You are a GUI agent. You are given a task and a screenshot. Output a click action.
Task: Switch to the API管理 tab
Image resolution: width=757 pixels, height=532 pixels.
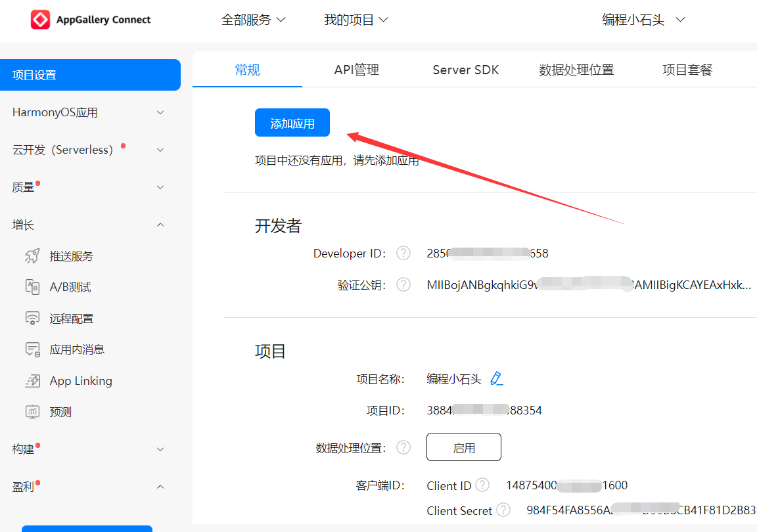357,70
